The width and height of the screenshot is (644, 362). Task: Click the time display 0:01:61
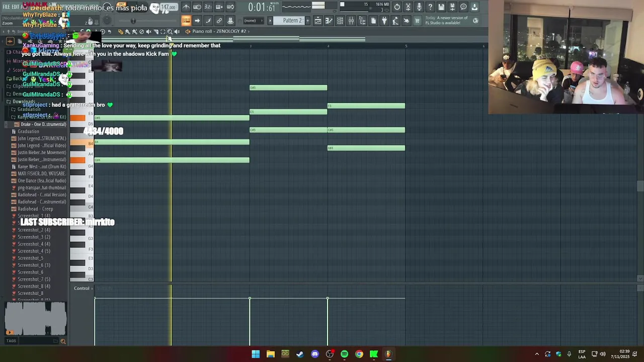(262, 7)
